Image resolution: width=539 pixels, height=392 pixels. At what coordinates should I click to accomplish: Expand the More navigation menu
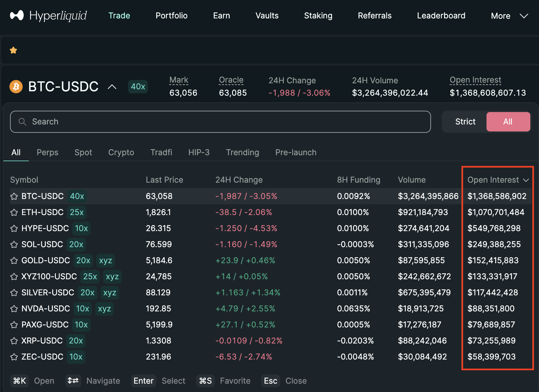(x=509, y=15)
